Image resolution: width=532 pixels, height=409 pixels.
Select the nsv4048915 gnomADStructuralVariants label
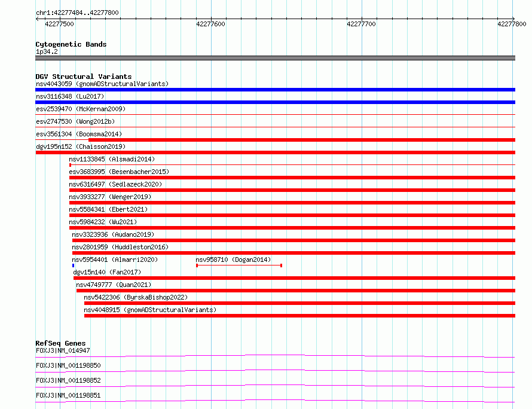[150, 310]
